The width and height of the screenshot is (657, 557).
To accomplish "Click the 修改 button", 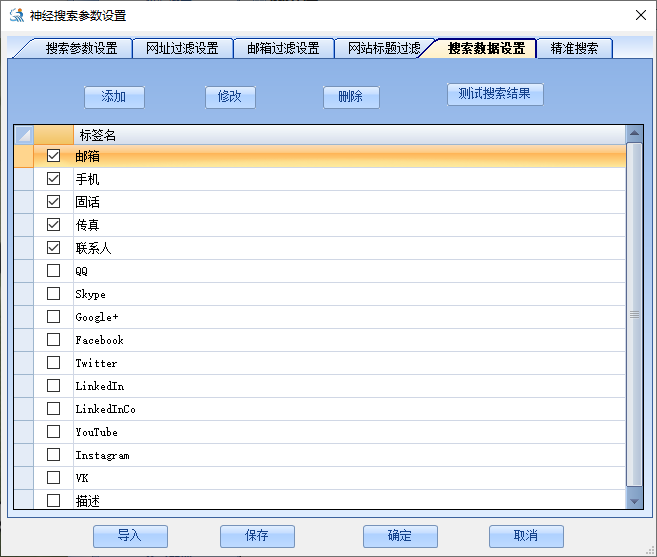I will (x=230, y=97).
